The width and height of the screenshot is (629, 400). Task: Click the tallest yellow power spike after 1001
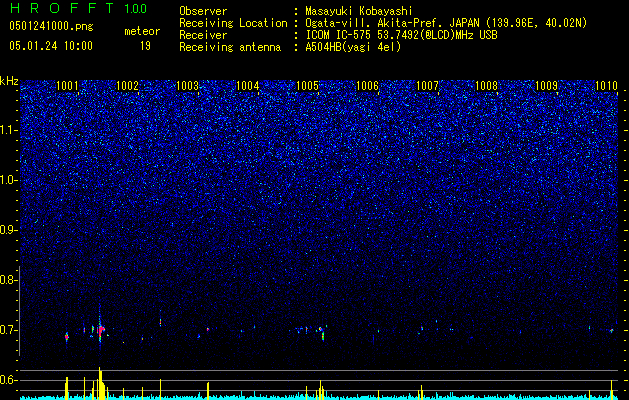click(100, 383)
